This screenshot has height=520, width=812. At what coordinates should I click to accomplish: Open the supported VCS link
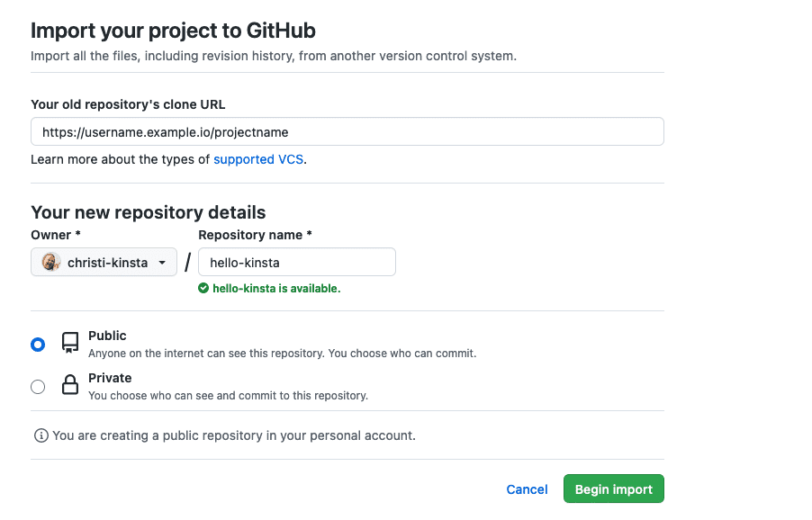[259, 158]
